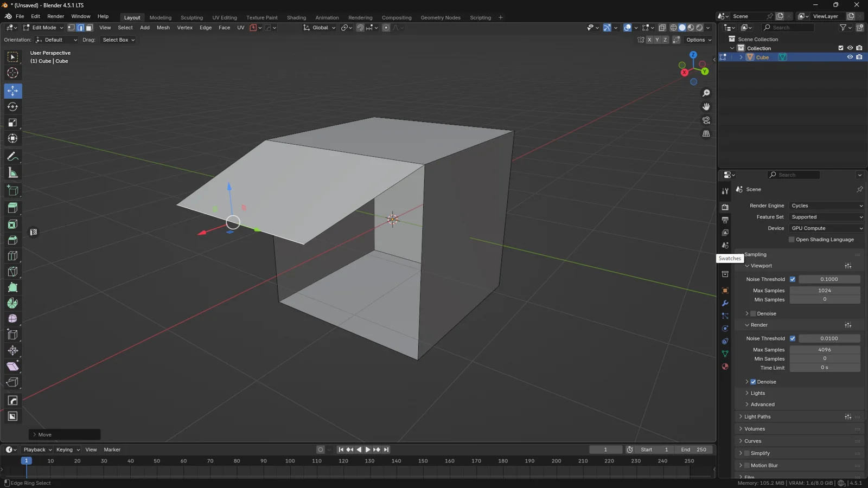
Task: Open the Select Box drag dropdown
Action: pyautogui.click(x=118, y=40)
